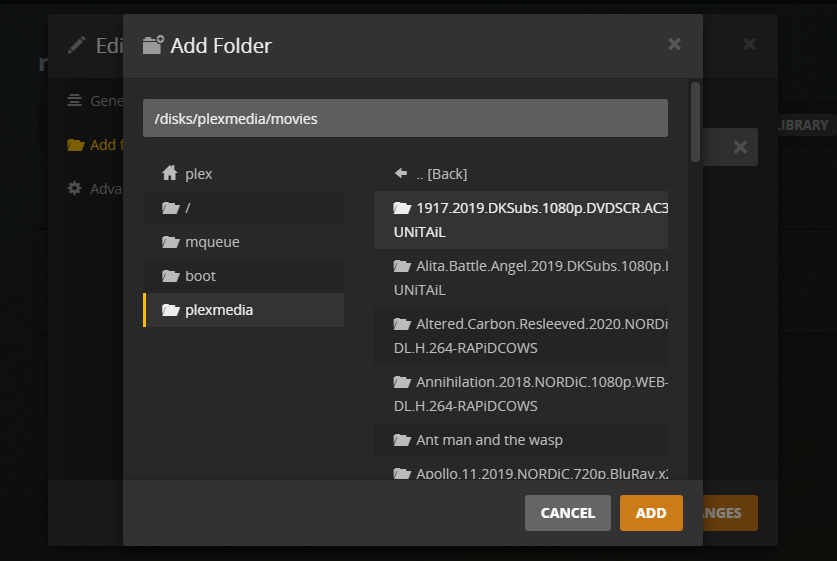Edit the folder path input field
Screen dimensions: 837x561
click(x=405, y=118)
